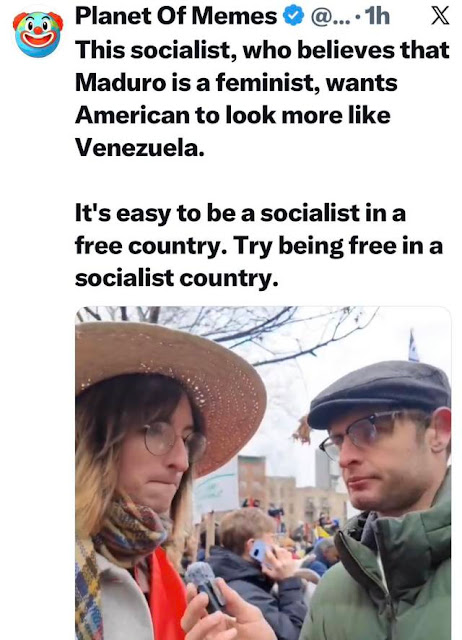
Task: Click the small flag at the video's corner
Action: pyautogui.click(x=413, y=346)
